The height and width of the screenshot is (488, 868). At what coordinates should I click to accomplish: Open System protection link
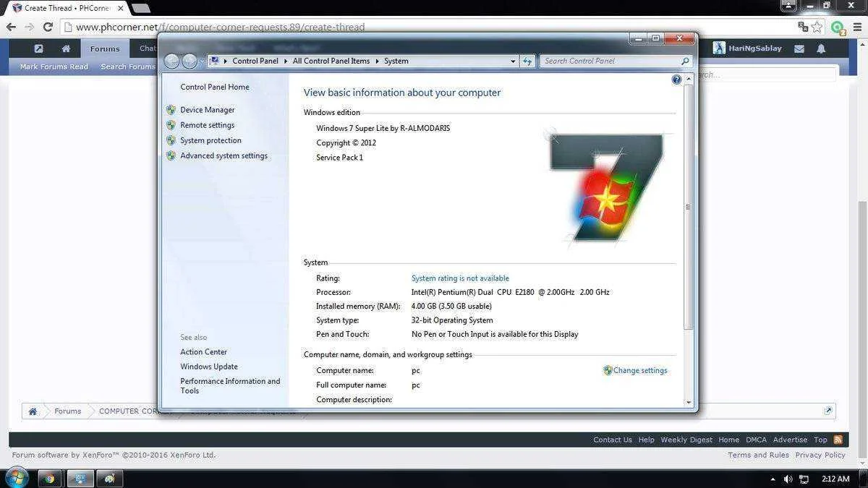click(211, 140)
